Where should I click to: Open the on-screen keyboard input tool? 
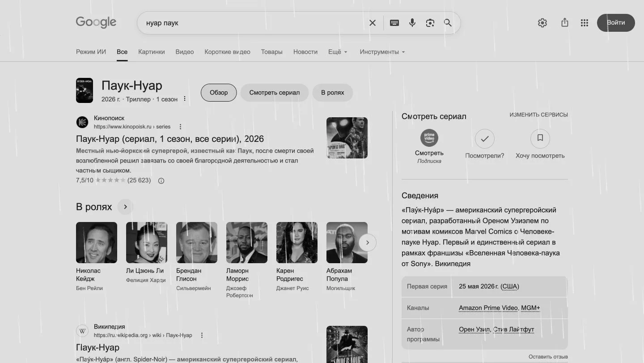pyautogui.click(x=394, y=23)
